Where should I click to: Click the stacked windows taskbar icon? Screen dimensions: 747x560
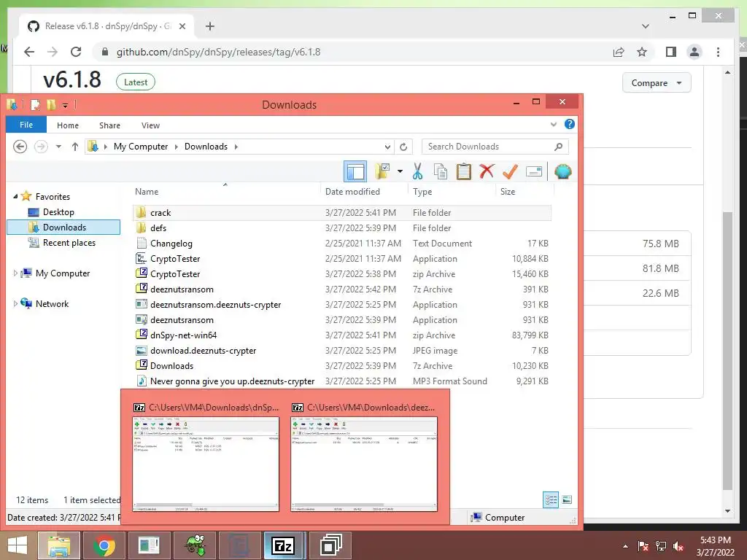point(330,545)
